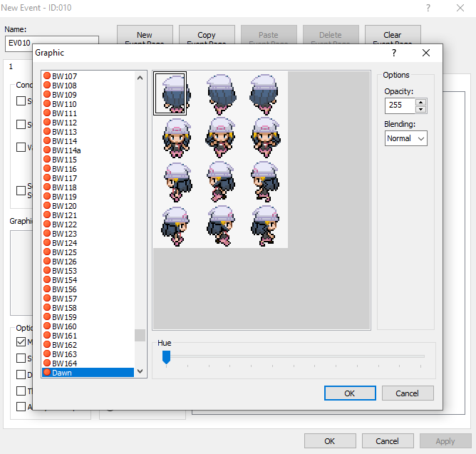Click the orange icon next to Dawn
476x454 pixels.
[x=47, y=373]
